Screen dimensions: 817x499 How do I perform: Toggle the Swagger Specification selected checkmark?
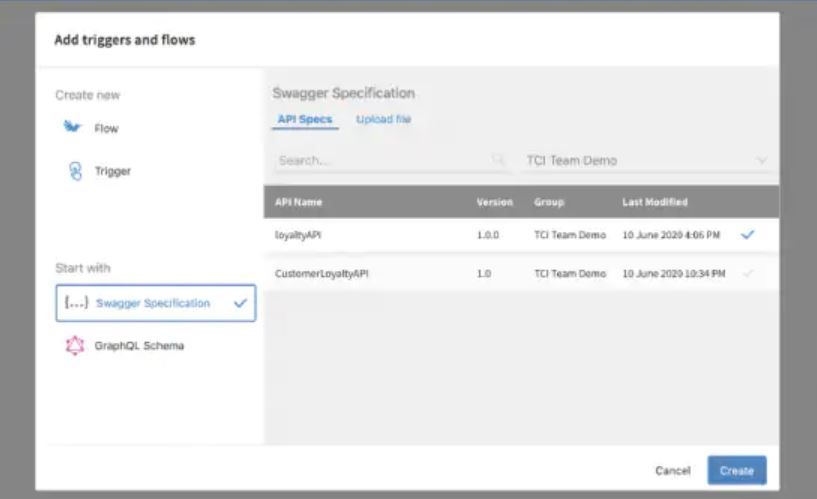click(x=240, y=303)
